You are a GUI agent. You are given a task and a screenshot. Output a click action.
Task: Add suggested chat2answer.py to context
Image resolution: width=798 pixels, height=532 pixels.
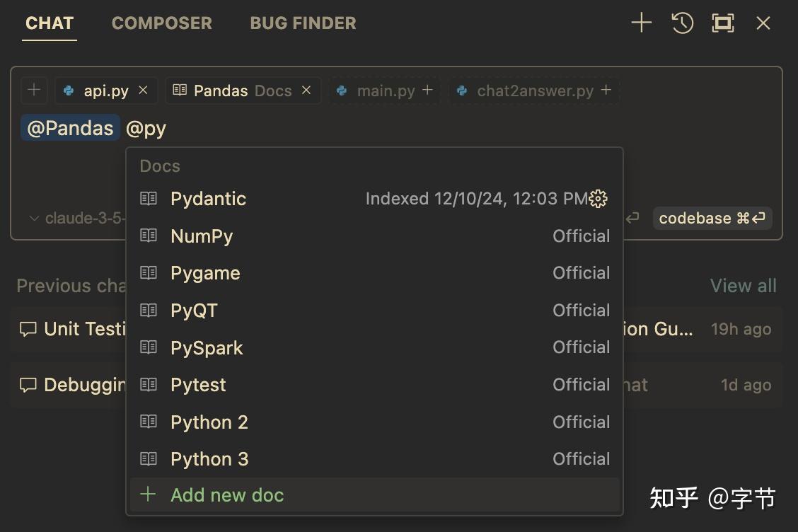[x=606, y=91]
